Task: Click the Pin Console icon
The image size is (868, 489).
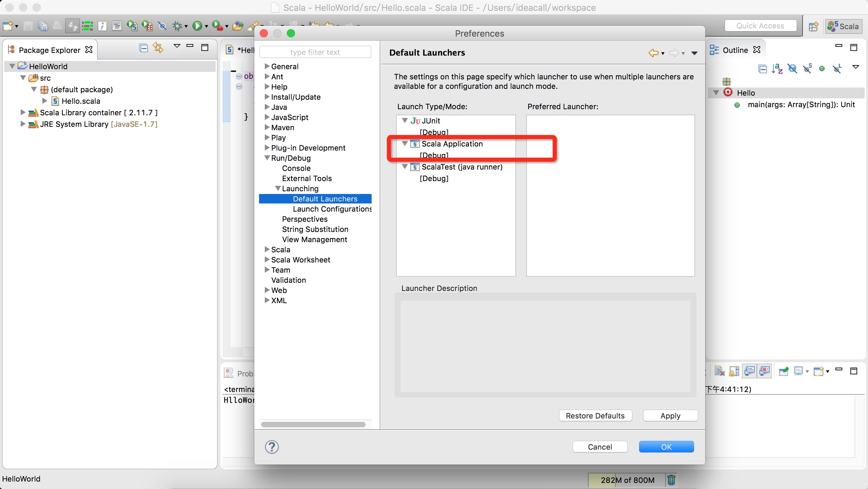Action: click(x=784, y=371)
